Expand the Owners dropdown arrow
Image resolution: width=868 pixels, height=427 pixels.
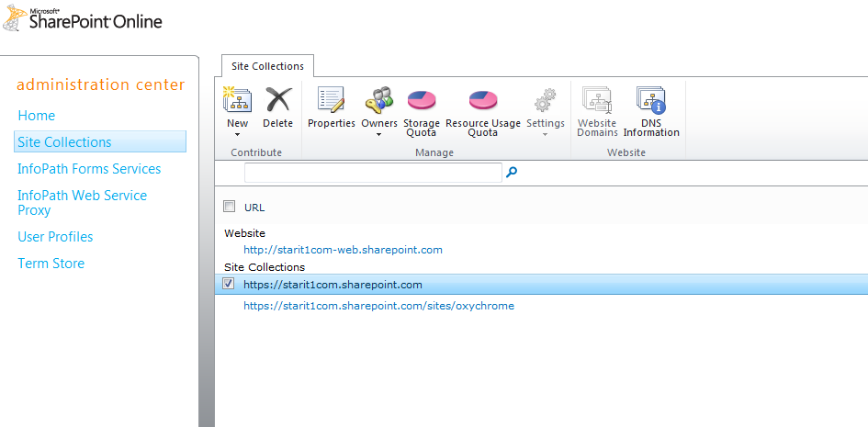pyautogui.click(x=379, y=134)
